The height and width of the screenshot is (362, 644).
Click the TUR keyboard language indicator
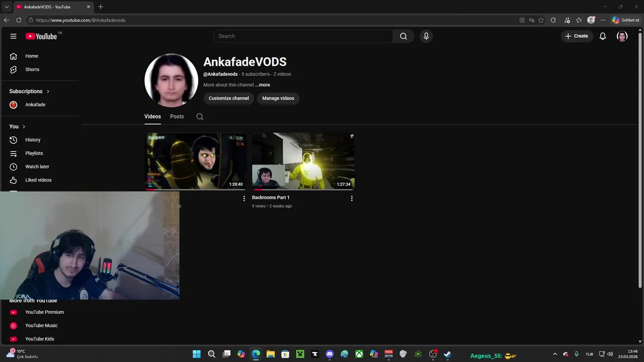[589, 354]
